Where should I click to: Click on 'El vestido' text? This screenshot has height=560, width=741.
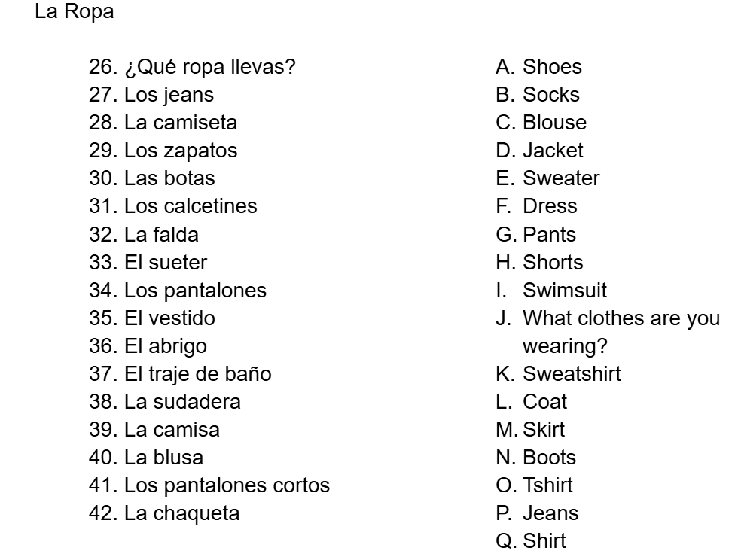click(x=169, y=318)
